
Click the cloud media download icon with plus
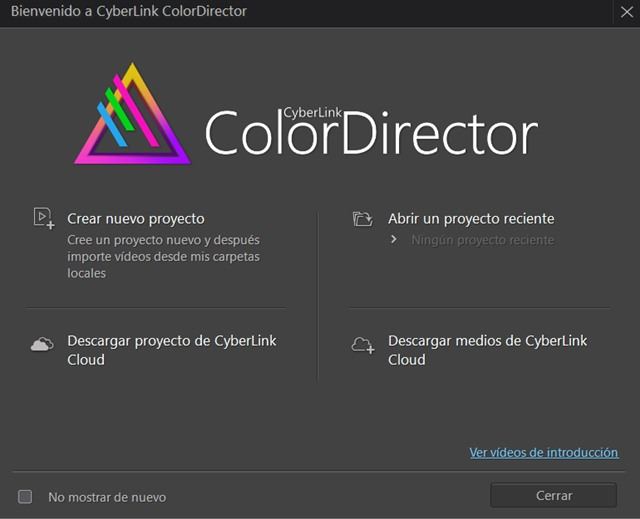363,345
